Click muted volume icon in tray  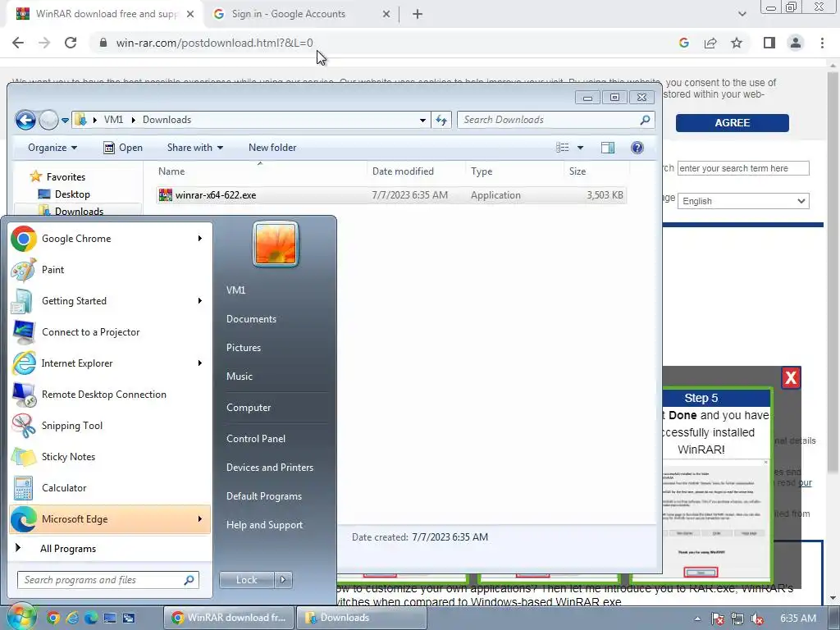757,619
